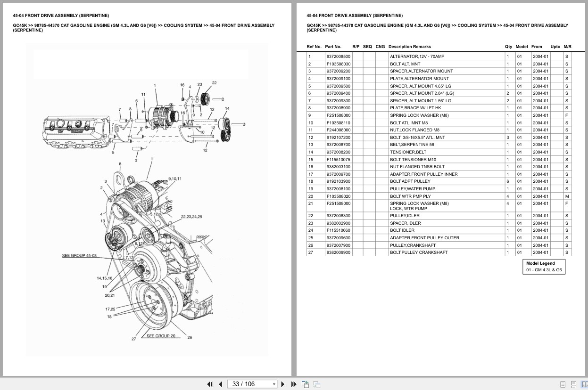The height and width of the screenshot is (390, 588).
Task: Select part number 9372009400
Action: click(x=338, y=93)
